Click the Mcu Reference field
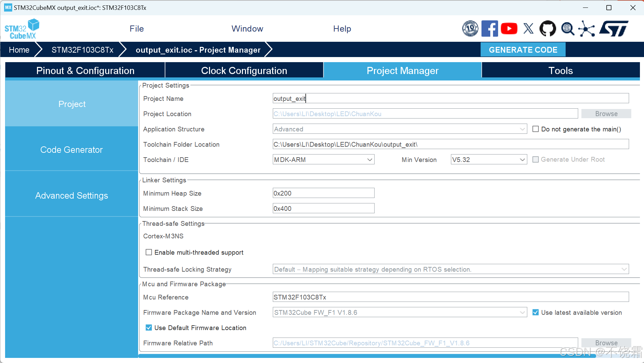The image size is (644, 363). tap(451, 297)
